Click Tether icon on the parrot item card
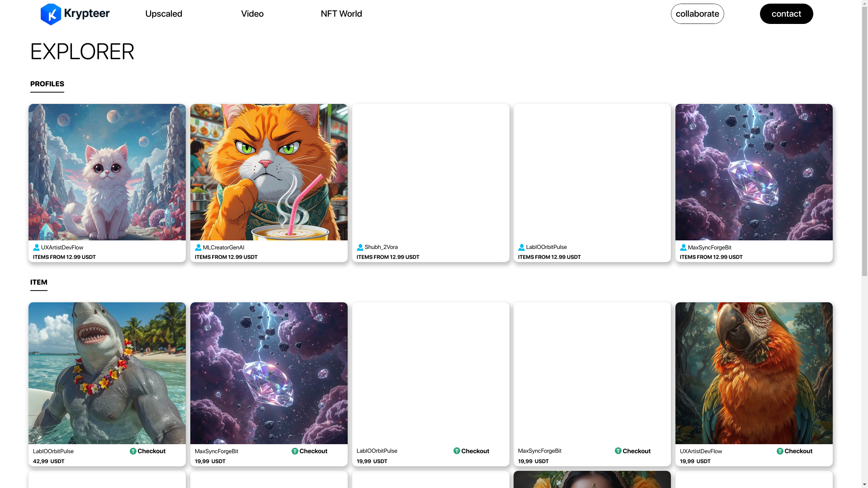The image size is (868, 488). pos(780,451)
